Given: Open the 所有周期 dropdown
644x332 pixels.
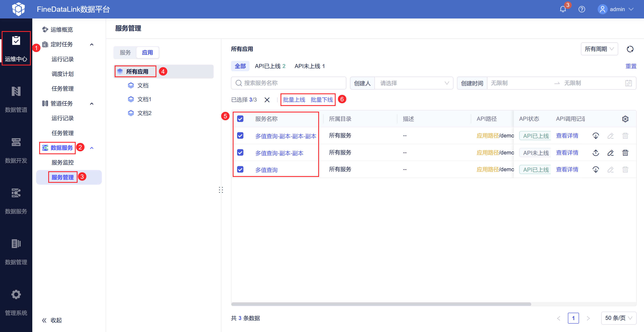Looking at the screenshot, I should pyautogui.click(x=599, y=49).
